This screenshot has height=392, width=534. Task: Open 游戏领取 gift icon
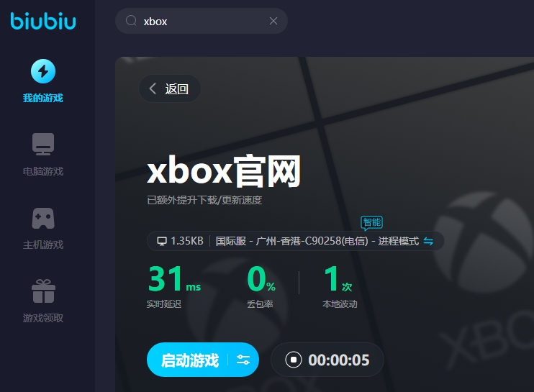[43, 291]
